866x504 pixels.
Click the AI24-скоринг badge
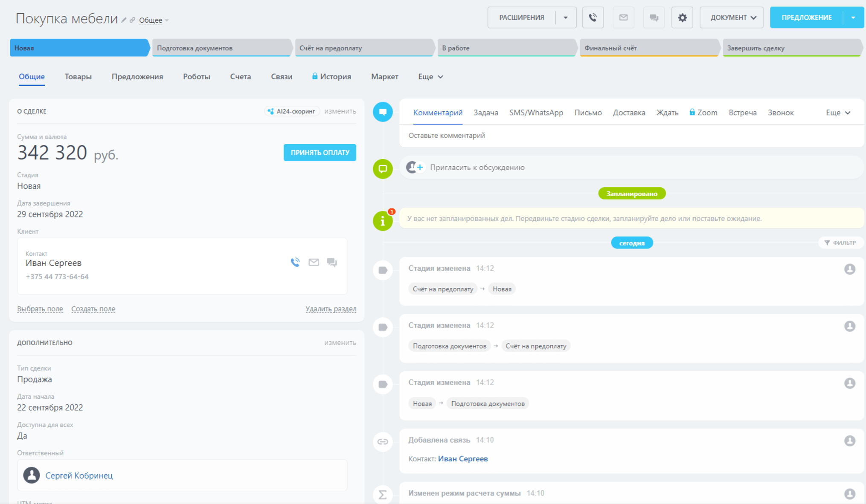point(292,111)
